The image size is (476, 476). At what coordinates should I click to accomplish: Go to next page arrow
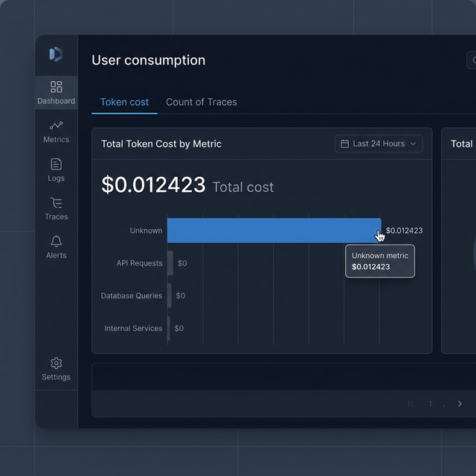pyautogui.click(x=460, y=404)
